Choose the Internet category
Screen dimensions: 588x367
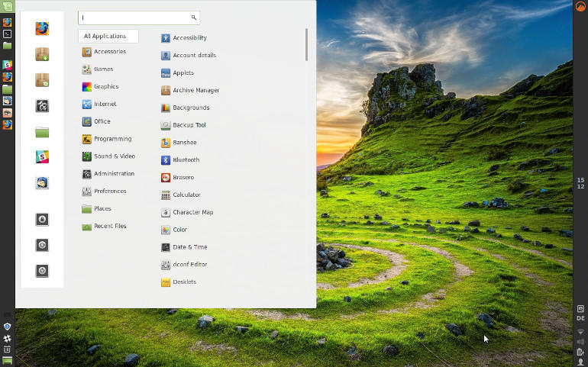(105, 104)
